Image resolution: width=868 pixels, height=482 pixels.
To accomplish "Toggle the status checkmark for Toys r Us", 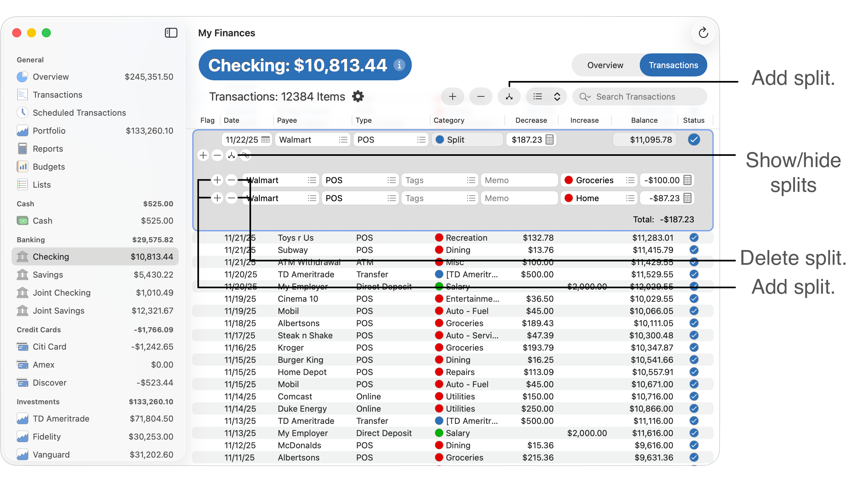I will tap(694, 237).
